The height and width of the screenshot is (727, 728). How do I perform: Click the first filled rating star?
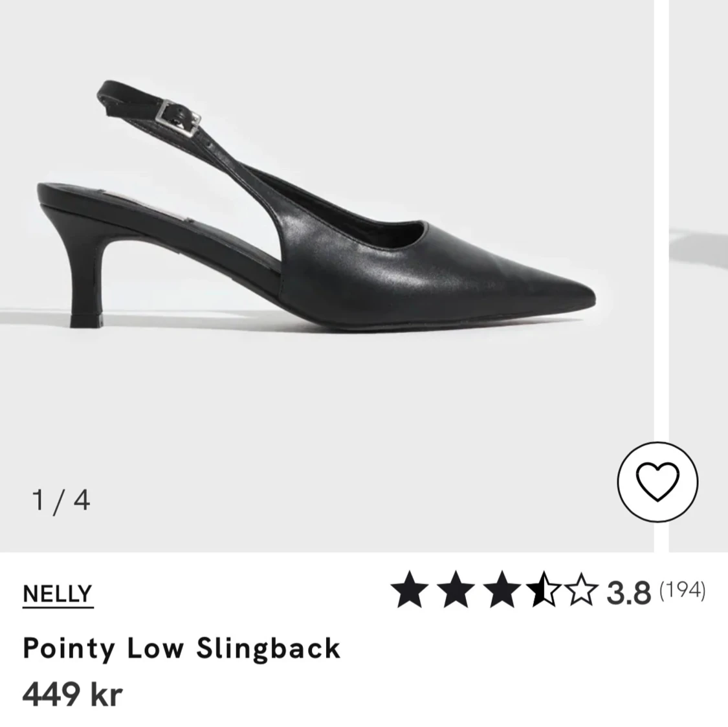pos(410,591)
